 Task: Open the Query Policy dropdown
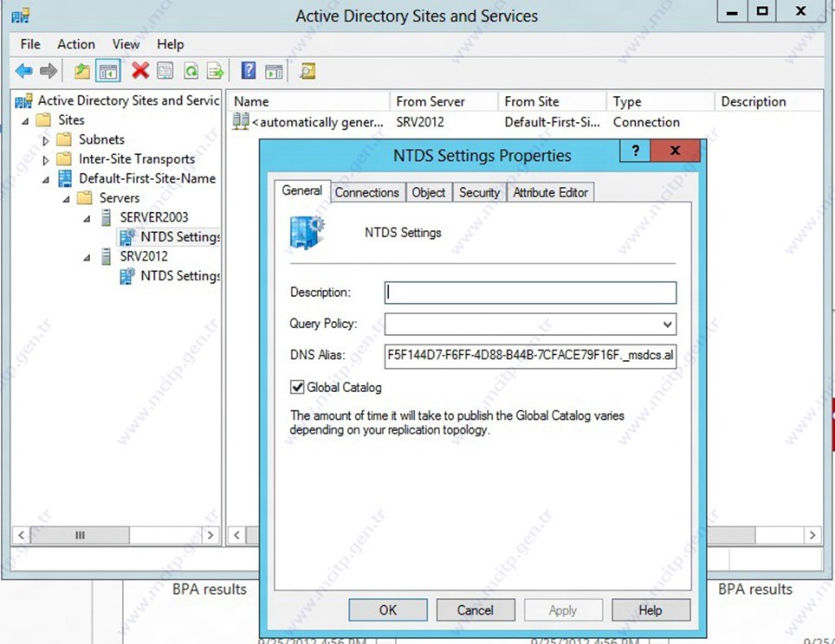click(x=667, y=324)
